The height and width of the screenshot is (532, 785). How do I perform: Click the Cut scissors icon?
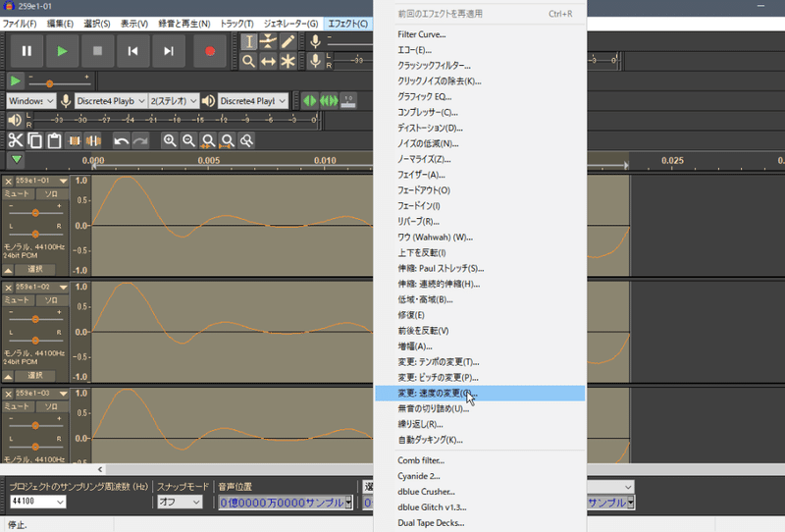coord(16,140)
